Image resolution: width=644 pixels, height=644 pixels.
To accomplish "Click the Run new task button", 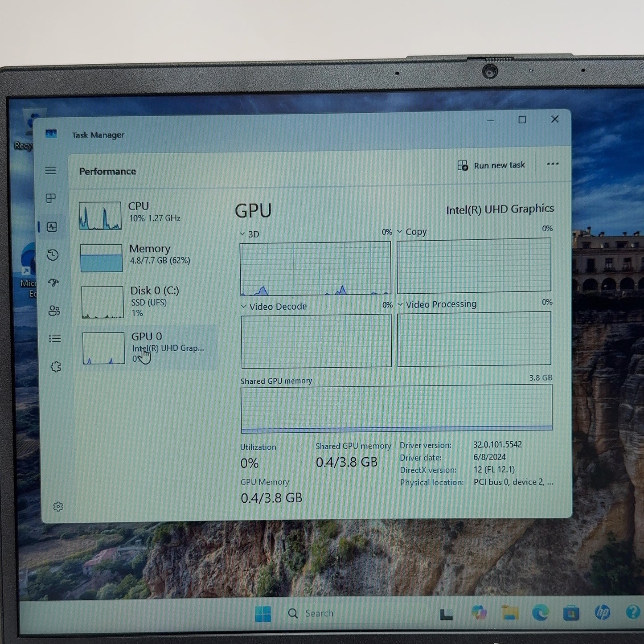I will tap(492, 165).
